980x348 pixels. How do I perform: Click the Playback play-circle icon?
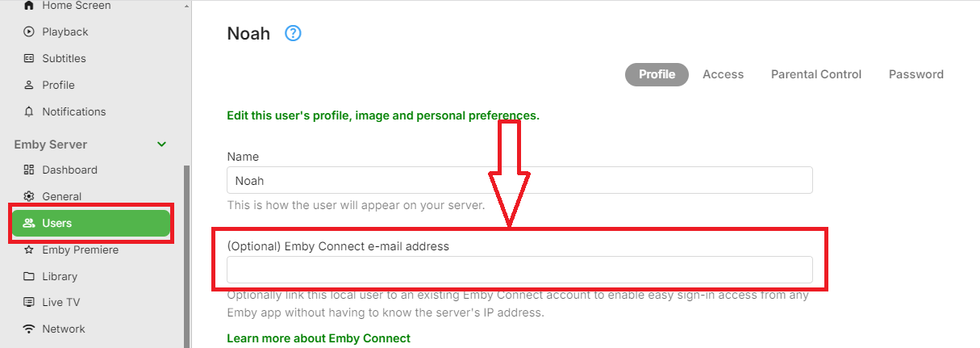click(x=29, y=32)
